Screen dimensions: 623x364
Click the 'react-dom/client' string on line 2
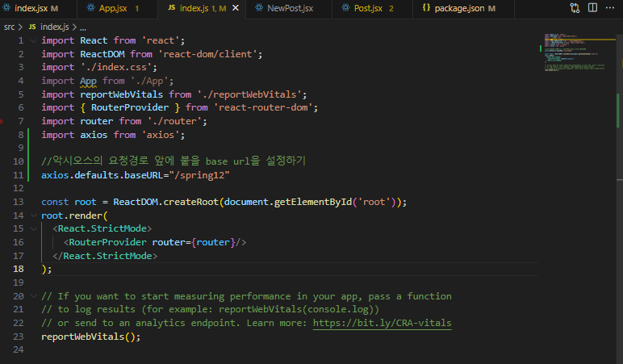207,54
